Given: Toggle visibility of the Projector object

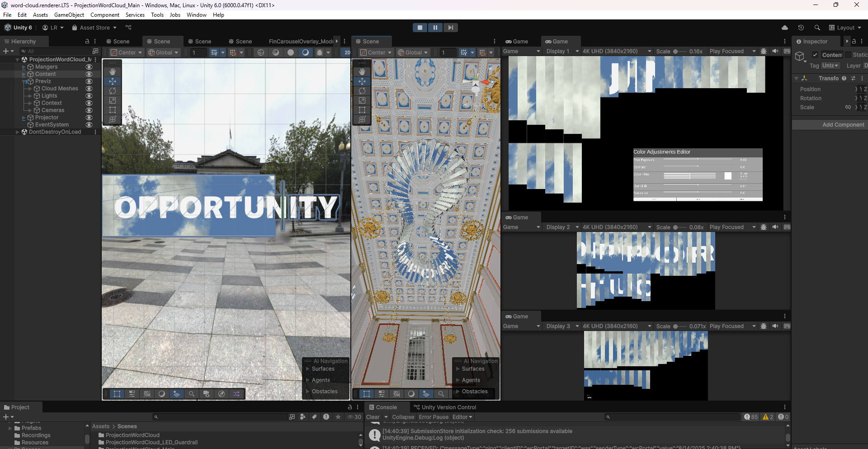Looking at the screenshot, I should (x=89, y=118).
